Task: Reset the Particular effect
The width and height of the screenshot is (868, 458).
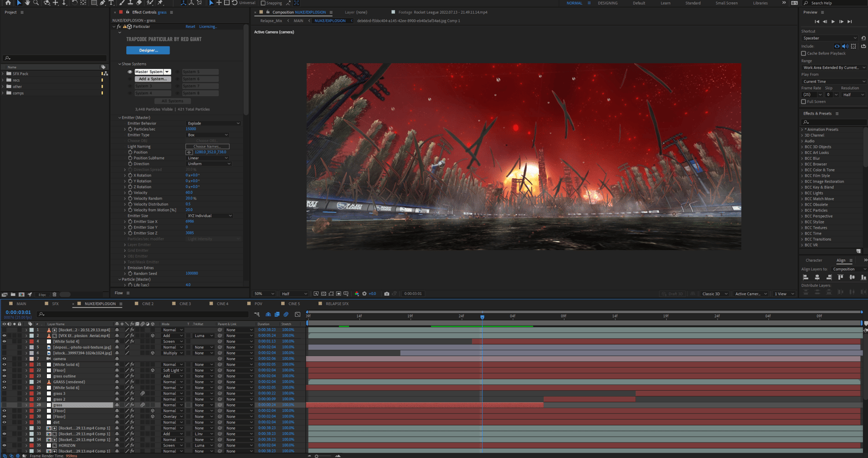Action: (190, 27)
